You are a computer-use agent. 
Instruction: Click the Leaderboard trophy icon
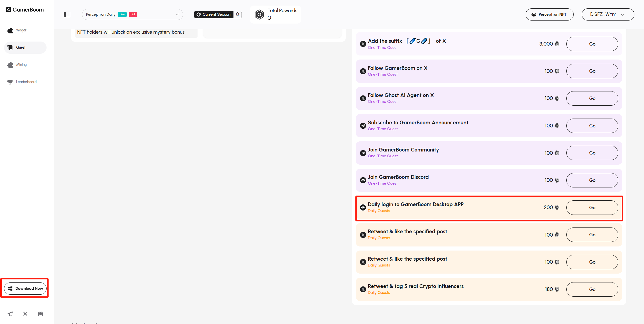(x=10, y=82)
